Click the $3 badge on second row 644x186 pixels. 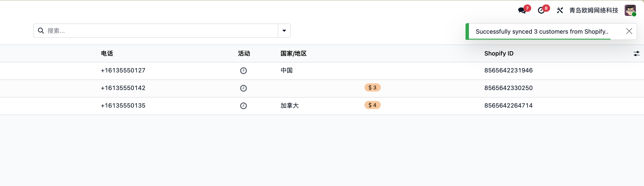pyautogui.click(x=372, y=88)
